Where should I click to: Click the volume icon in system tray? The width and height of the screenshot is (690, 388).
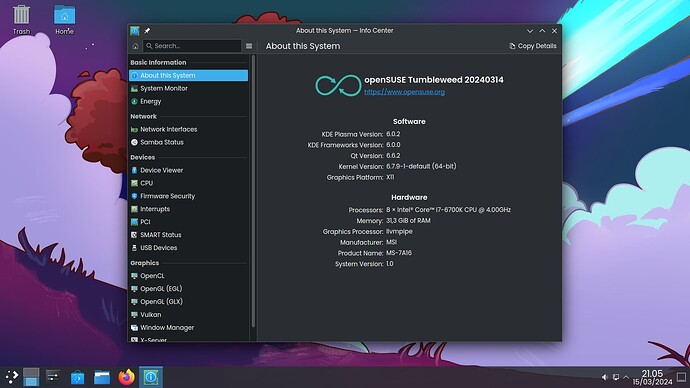coord(605,377)
